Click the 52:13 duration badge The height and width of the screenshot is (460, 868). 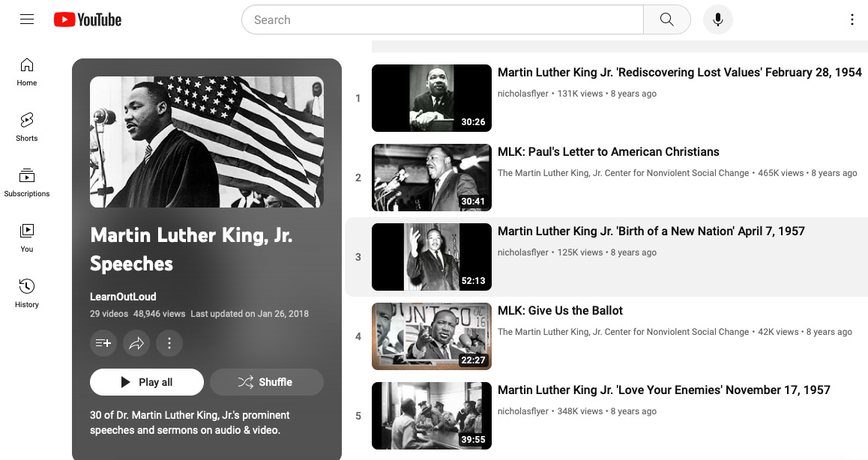coord(473,281)
